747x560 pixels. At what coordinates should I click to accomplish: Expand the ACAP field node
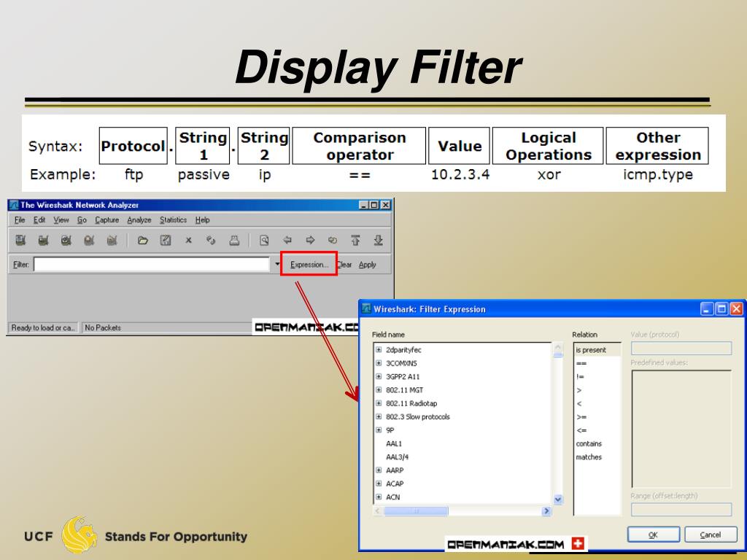pyautogui.click(x=379, y=483)
